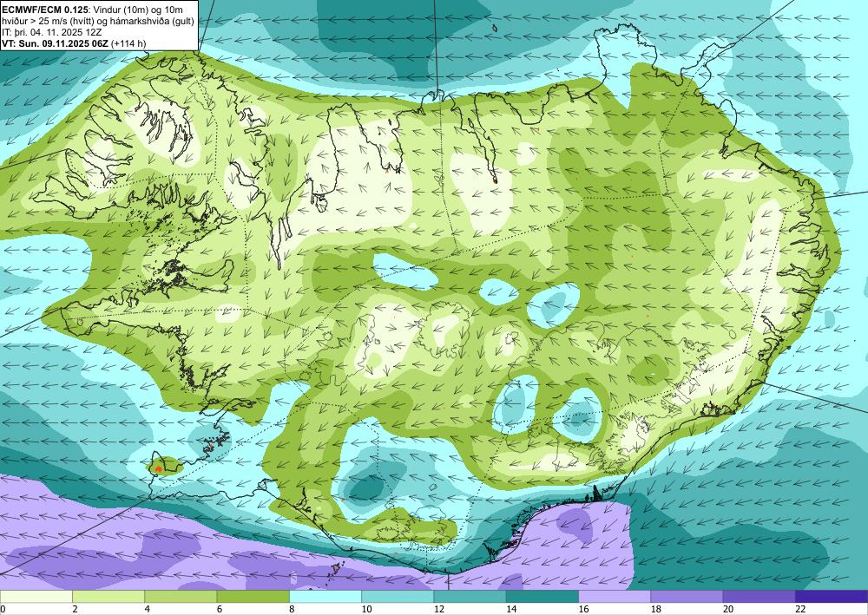Image resolution: width=868 pixels, height=615 pixels.
Task: Click the darkest indigo swatch above 22
Action: click(832, 597)
